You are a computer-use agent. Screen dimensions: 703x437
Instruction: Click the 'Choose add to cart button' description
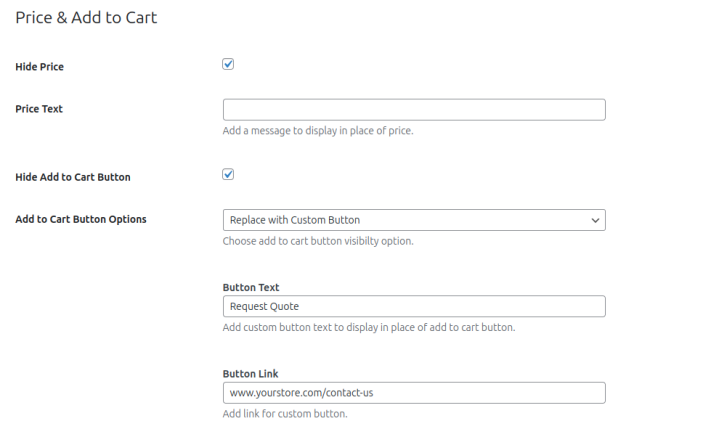tap(318, 241)
